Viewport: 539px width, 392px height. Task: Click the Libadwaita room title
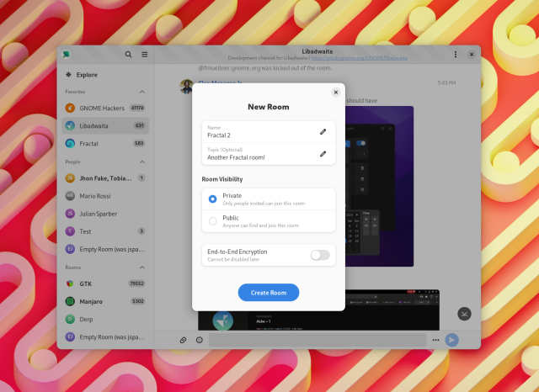[x=317, y=51]
